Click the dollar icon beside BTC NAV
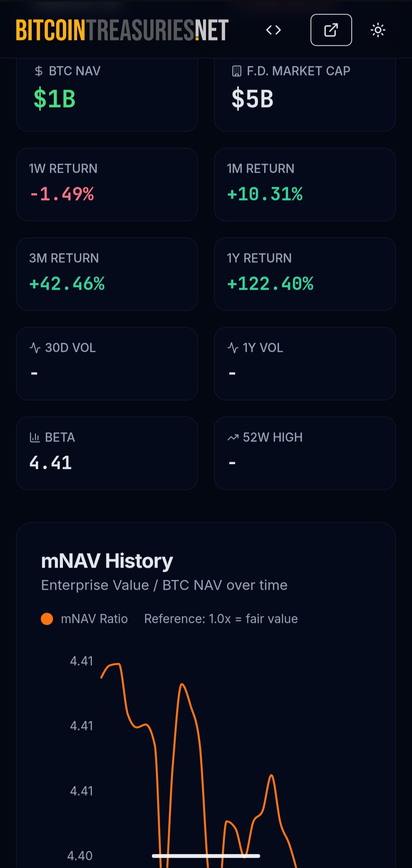 tap(39, 71)
